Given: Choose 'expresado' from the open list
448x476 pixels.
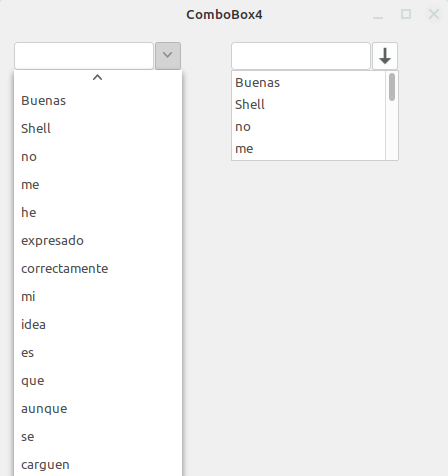Looking at the screenshot, I should point(98,241).
